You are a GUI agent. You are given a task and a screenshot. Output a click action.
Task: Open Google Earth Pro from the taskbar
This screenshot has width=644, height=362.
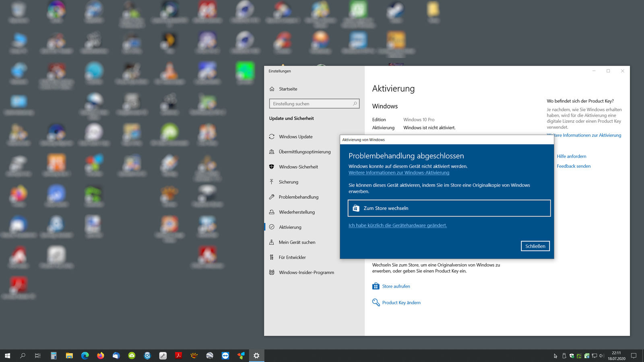click(x=210, y=356)
